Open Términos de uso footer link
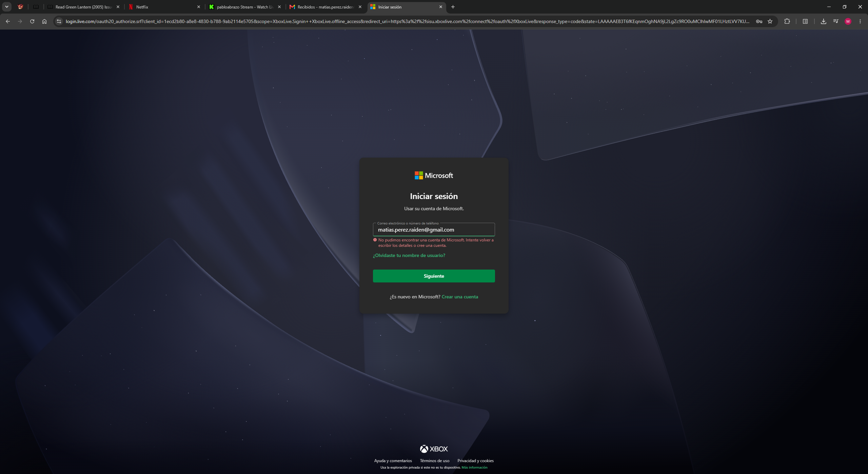This screenshot has height=474, width=868. pos(435,460)
